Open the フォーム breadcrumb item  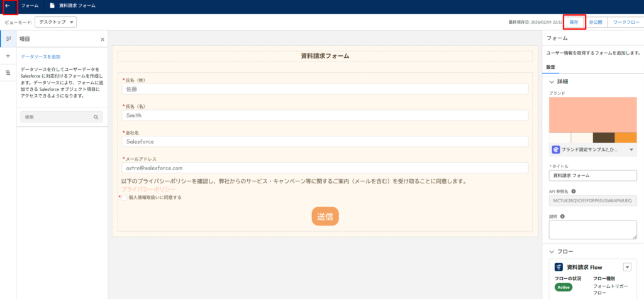pos(30,6)
